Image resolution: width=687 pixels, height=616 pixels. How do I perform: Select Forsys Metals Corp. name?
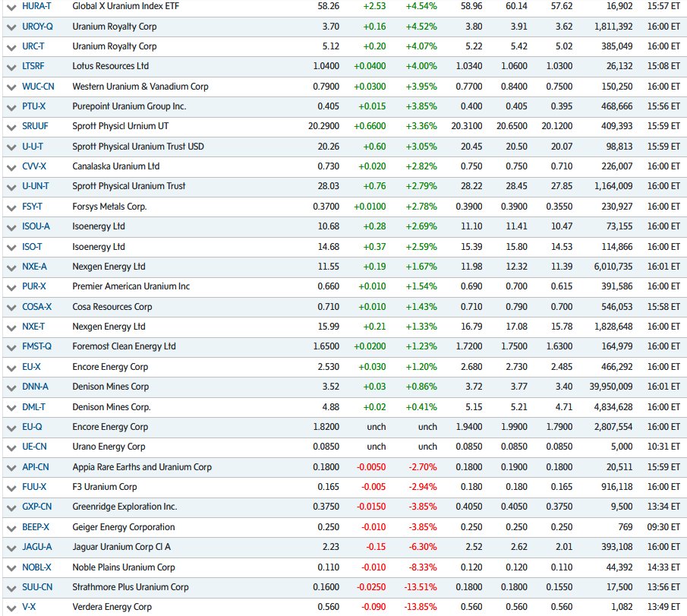click(x=109, y=207)
